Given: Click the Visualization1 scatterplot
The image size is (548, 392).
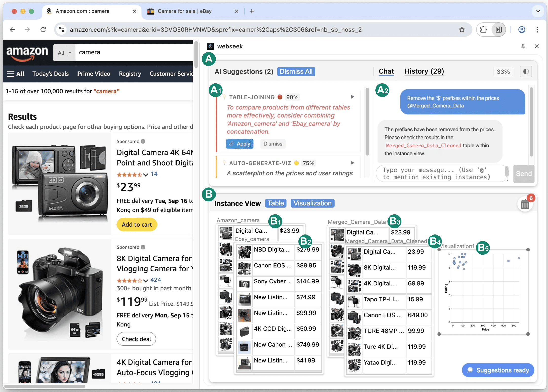Looking at the screenshot, I should 483,292.
